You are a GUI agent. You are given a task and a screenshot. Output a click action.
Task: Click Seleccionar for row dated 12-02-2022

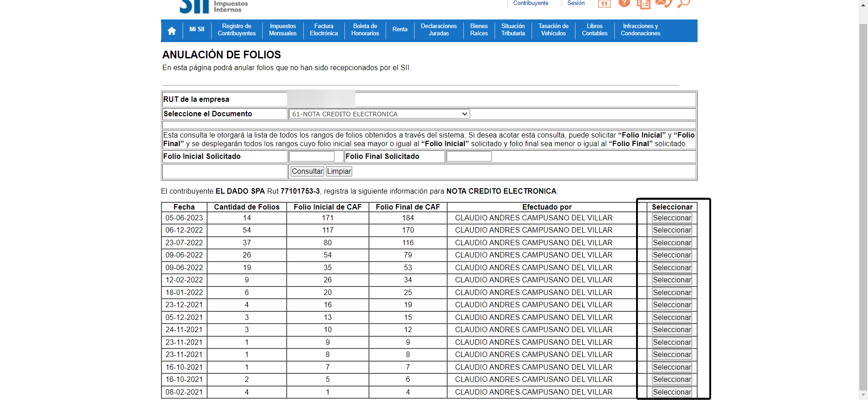[x=672, y=280]
